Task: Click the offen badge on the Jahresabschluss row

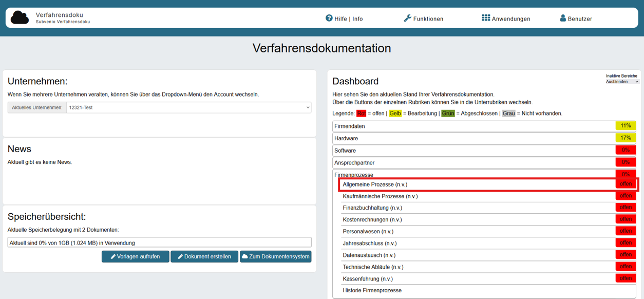Action: 626,243
